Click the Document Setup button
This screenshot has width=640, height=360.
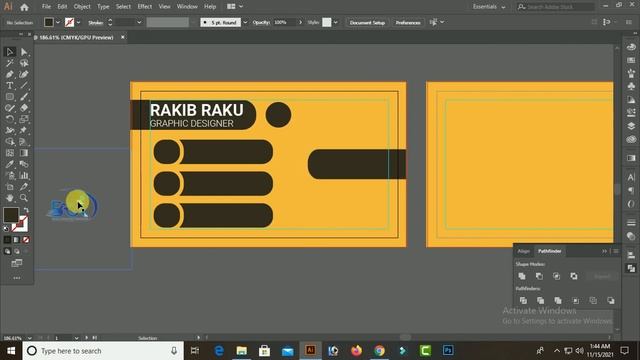(x=367, y=22)
